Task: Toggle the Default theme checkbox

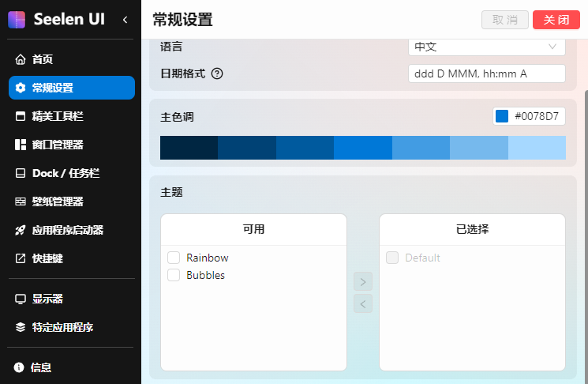Action: coord(392,258)
